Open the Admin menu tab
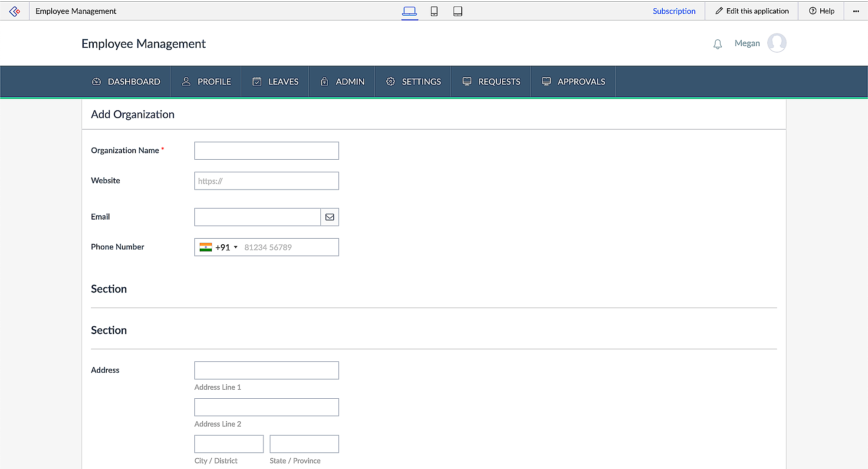 342,82
